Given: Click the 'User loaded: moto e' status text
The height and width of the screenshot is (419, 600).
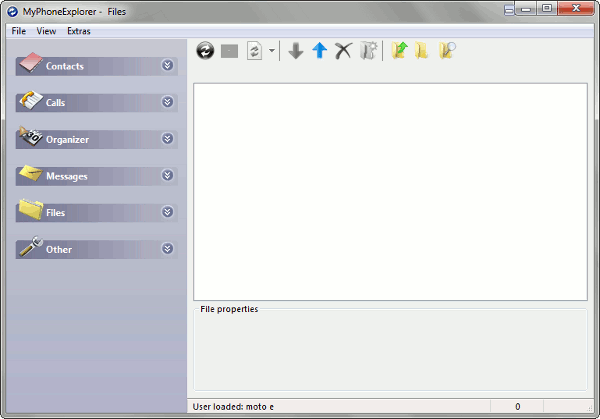Looking at the screenshot, I should (233, 407).
